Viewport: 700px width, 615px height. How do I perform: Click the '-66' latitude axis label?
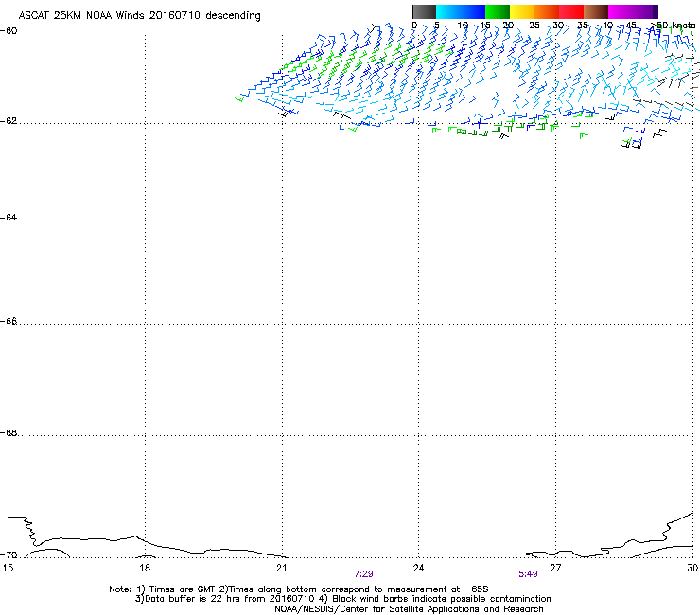tap(9, 321)
